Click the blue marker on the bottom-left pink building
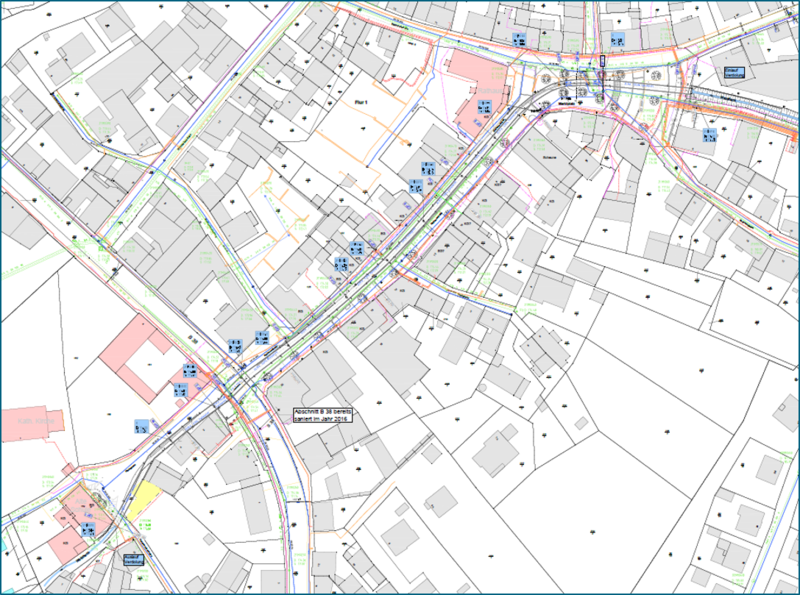The width and height of the screenshot is (800, 595). (88, 527)
